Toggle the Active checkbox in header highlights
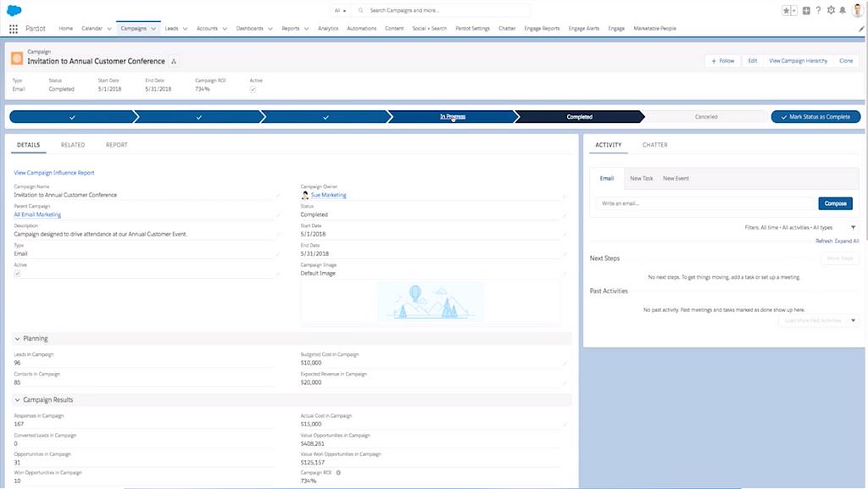 (253, 89)
